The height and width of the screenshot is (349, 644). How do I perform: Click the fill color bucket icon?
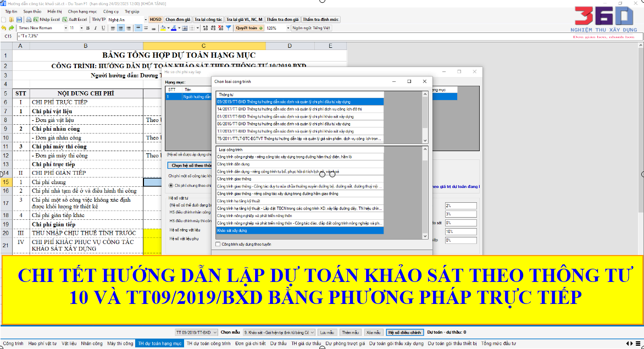coord(163,28)
